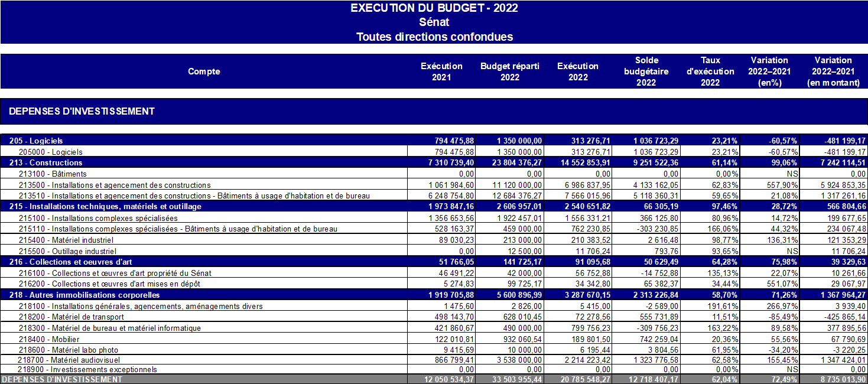Image resolution: width=868 pixels, height=384 pixels.
Task: Select the grey total row 'DEPENSES D'INVESTISSEMENT' label
Action: click(61, 379)
